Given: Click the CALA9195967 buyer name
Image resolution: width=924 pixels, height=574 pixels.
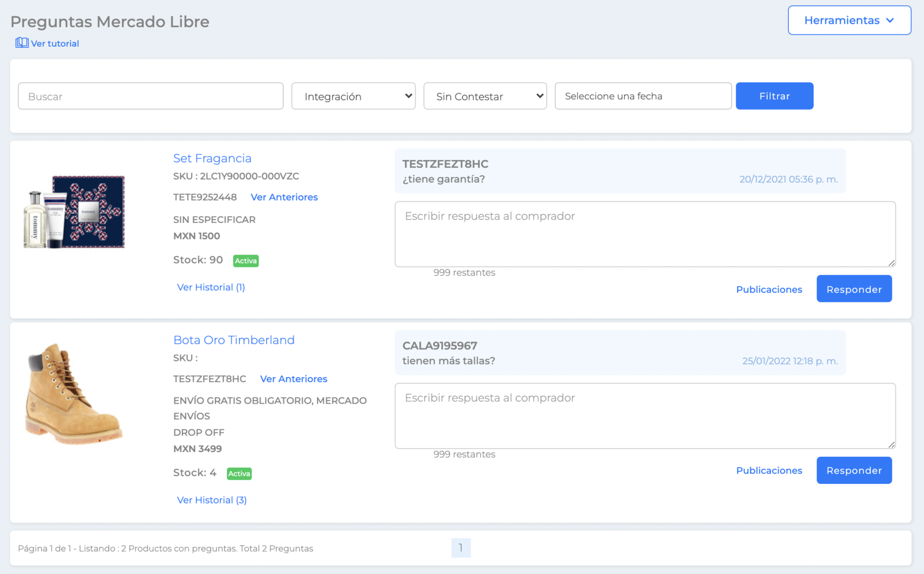Looking at the screenshot, I should click(x=440, y=346).
